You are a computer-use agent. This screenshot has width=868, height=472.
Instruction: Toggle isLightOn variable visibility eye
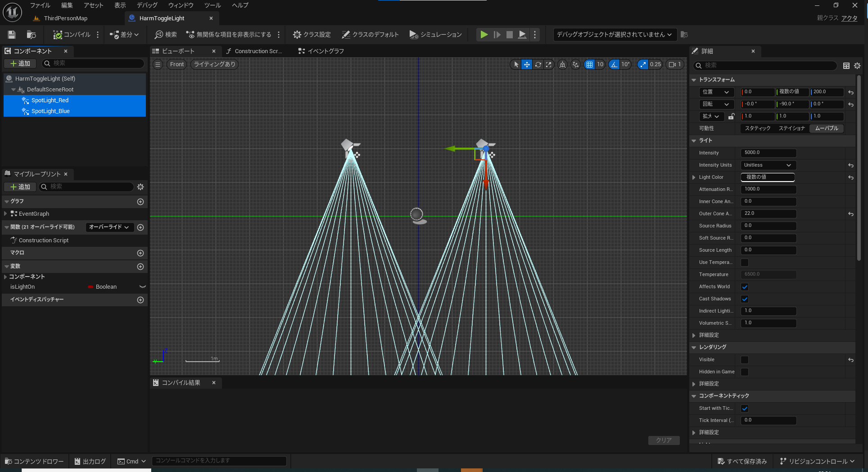tap(143, 287)
